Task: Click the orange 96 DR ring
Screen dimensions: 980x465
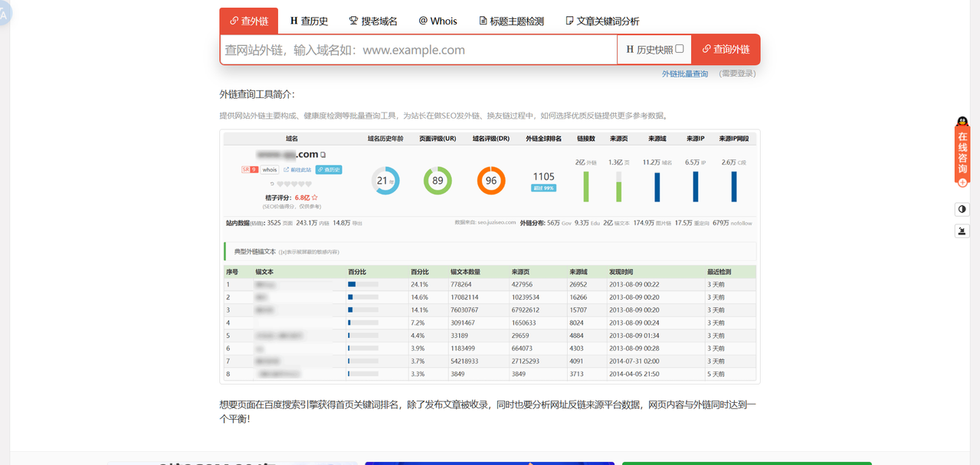Action: [x=491, y=181]
